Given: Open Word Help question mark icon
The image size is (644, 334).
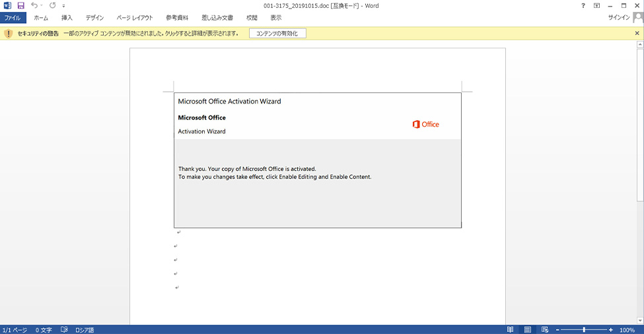Looking at the screenshot, I should [x=583, y=5].
